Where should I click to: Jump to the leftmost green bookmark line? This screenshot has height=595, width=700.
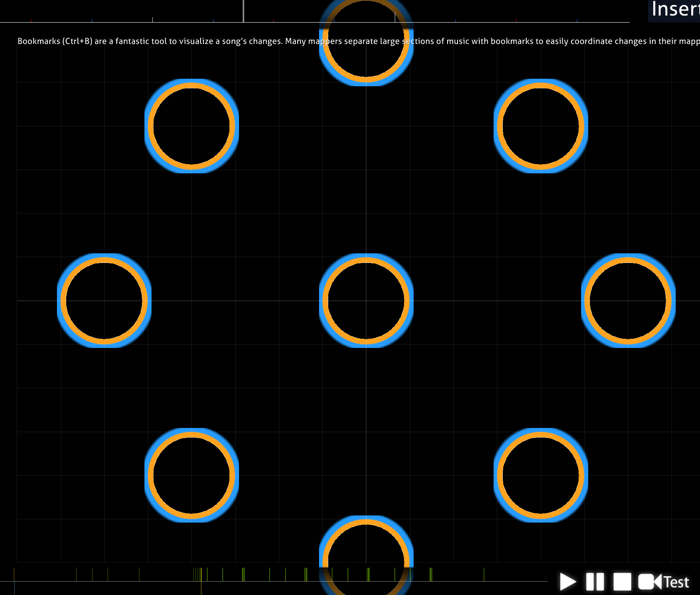[x=77, y=574]
